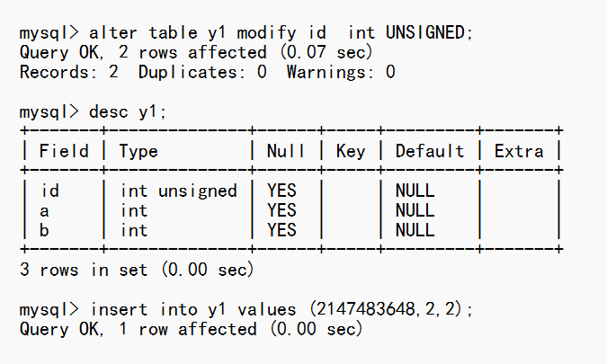Click the 'Records: 2 Duplicates: 0' line
The width and height of the screenshot is (607, 364).
point(207,72)
